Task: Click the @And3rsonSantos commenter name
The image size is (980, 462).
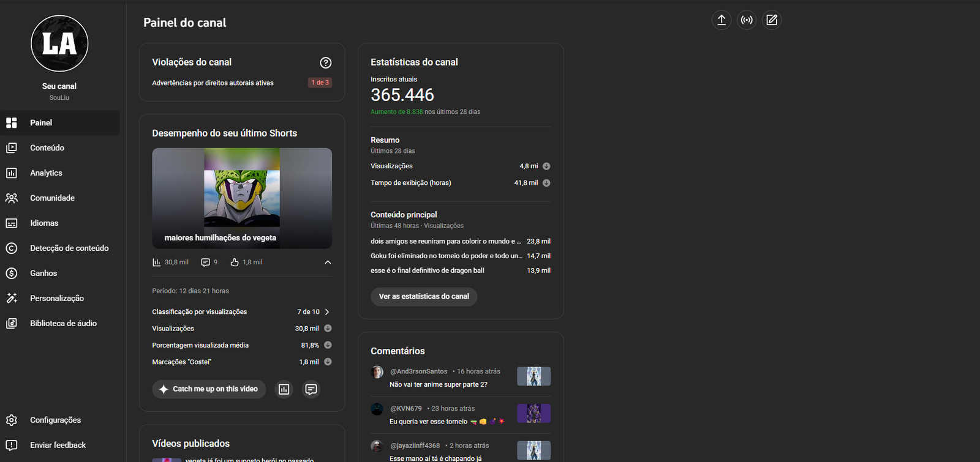Action: click(x=419, y=371)
